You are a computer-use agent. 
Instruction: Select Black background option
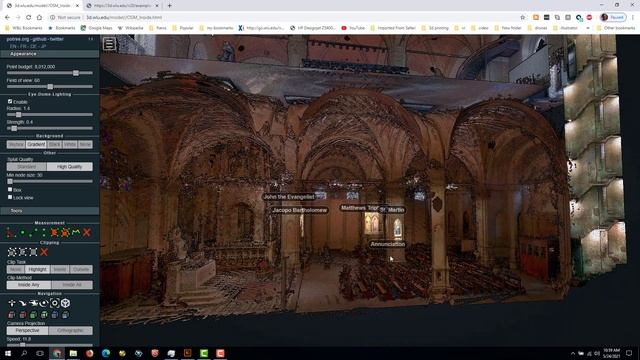coord(54,144)
